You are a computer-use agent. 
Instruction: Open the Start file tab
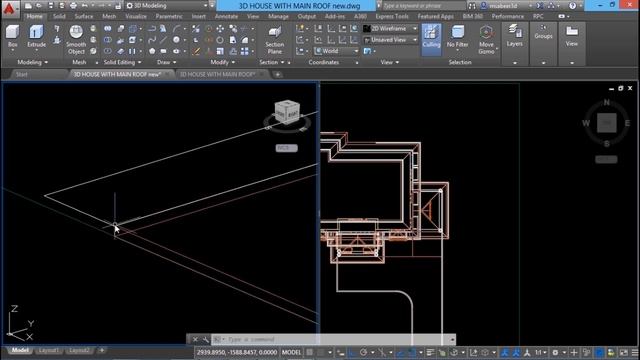point(22,74)
